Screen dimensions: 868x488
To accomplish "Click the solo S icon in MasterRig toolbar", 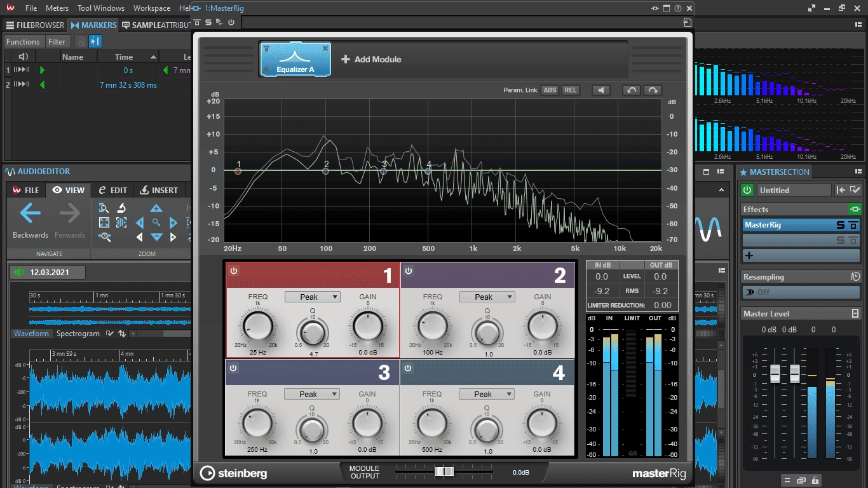I will click(208, 22).
